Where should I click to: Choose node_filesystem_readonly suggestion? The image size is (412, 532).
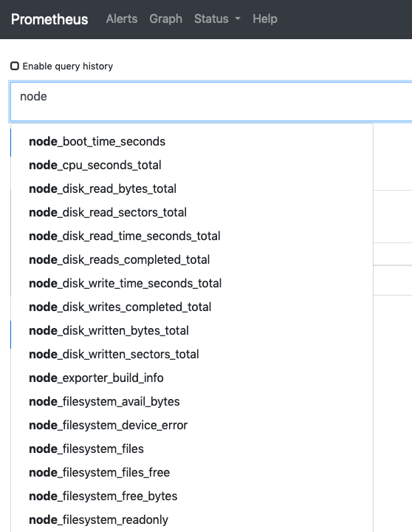click(x=192, y=519)
